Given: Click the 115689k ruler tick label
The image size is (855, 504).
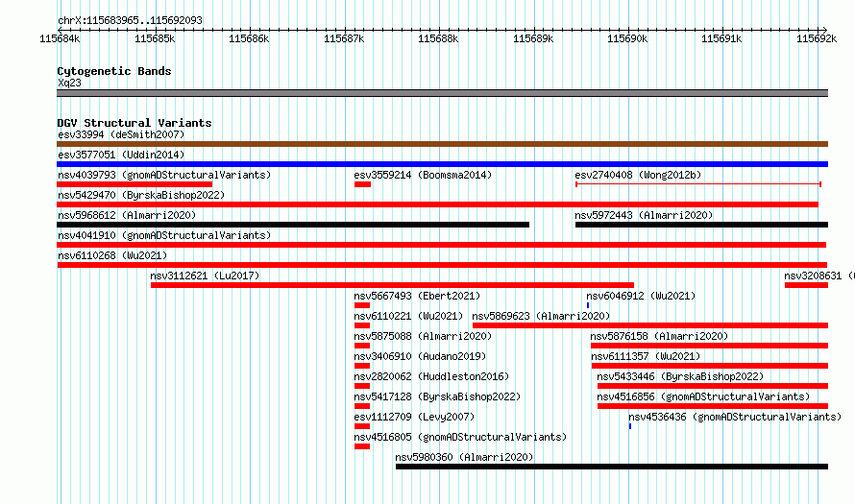Looking at the screenshot, I should tap(533, 38).
